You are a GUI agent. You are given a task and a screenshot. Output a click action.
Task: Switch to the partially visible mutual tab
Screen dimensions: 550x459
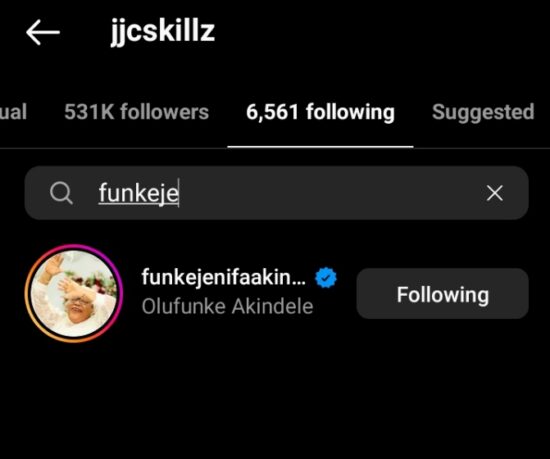click(13, 112)
